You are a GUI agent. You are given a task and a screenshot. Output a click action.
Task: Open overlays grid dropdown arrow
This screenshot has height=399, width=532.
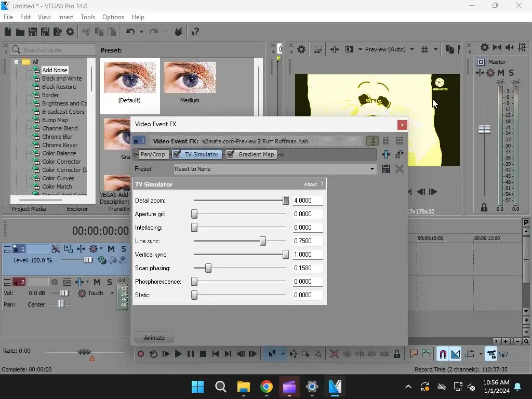(x=435, y=49)
